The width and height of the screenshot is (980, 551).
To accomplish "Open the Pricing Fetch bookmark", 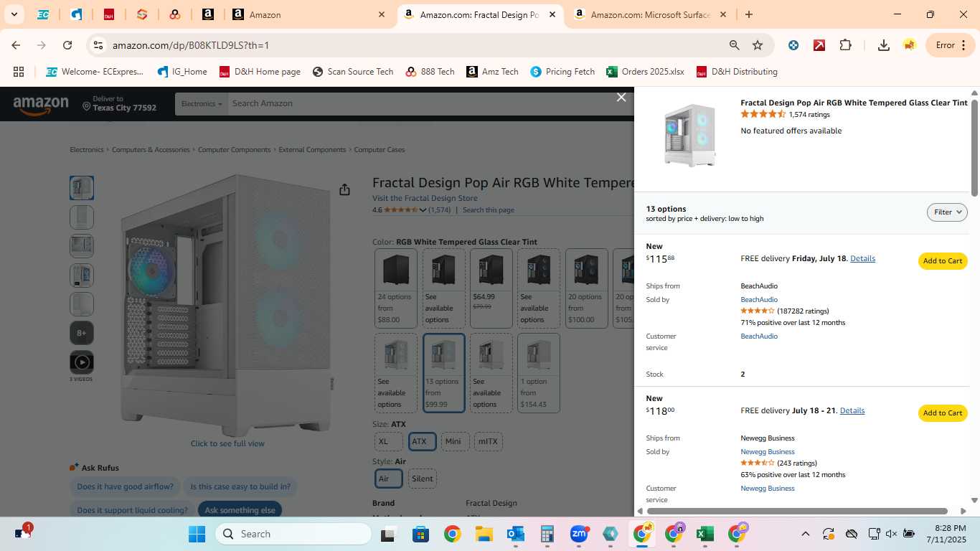I will point(562,72).
